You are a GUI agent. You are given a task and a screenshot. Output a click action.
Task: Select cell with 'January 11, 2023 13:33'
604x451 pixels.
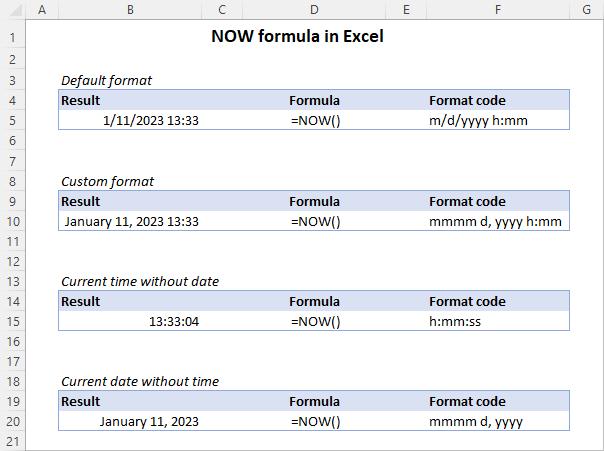click(x=130, y=221)
